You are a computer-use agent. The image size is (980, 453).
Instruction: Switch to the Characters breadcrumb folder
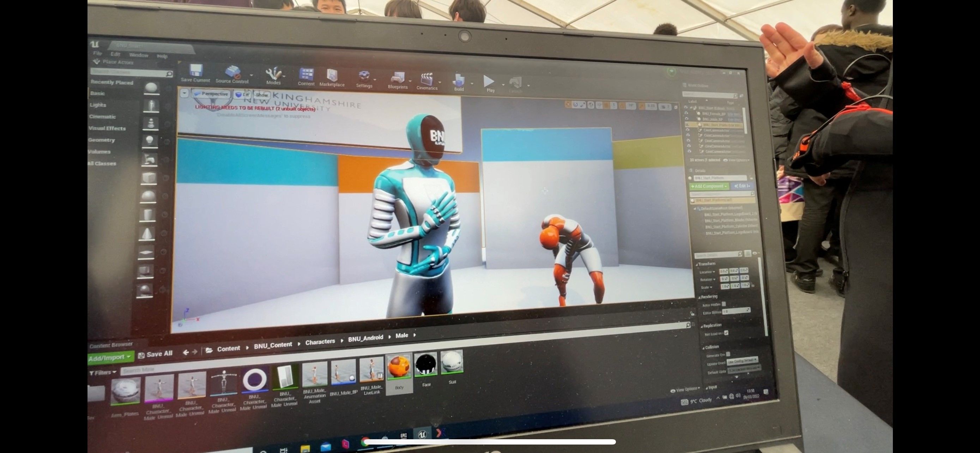tap(320, 342)
